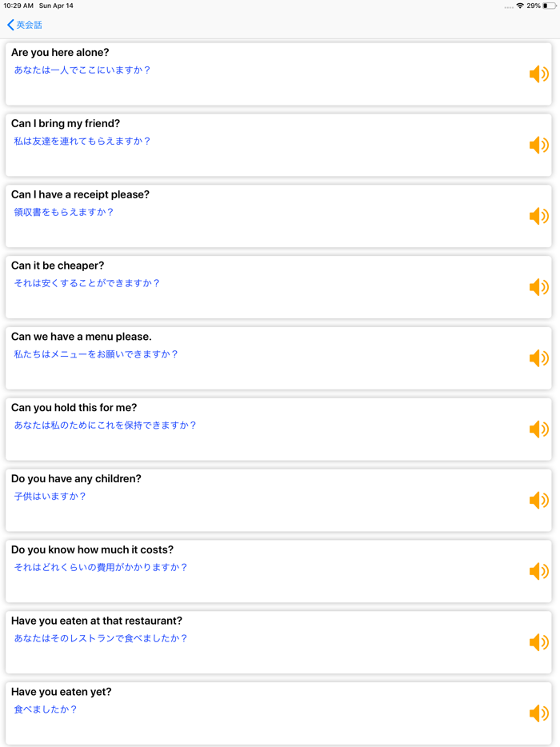Tap Japanese translation 子供はいますか？
This screenshot has height=747, width=560.
click(x=50, y=497)
